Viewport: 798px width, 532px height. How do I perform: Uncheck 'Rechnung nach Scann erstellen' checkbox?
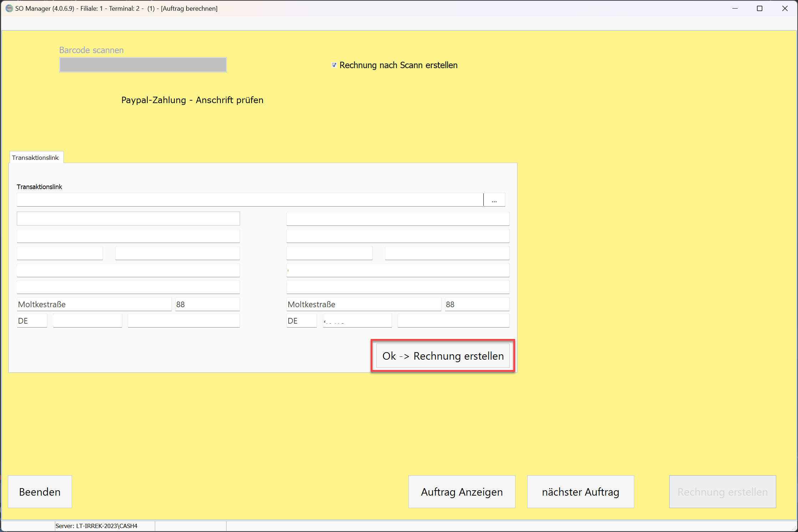[x=334, y=65]
